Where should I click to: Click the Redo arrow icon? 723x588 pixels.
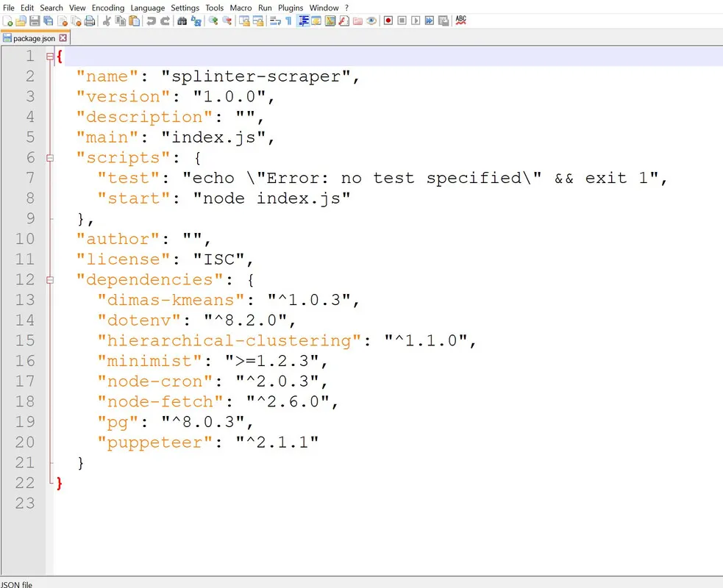tap(165, 21)
